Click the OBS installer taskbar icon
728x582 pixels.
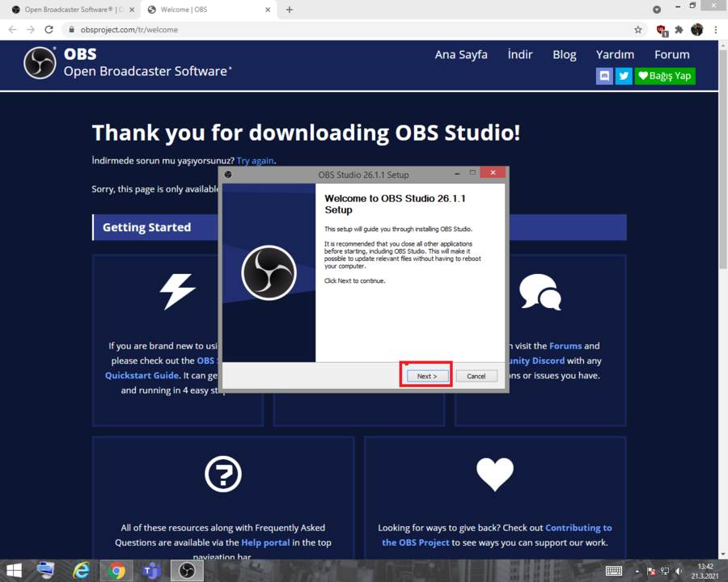[187, 571]
